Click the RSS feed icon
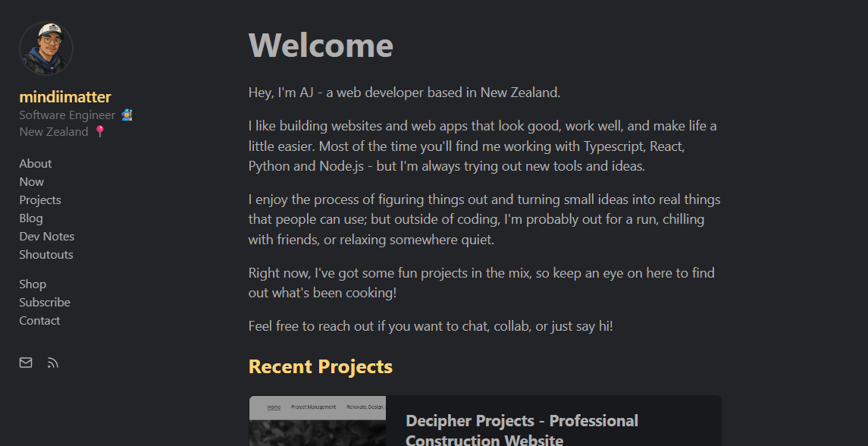The height and width of the screenshot is (446, 868). point(52,363)
